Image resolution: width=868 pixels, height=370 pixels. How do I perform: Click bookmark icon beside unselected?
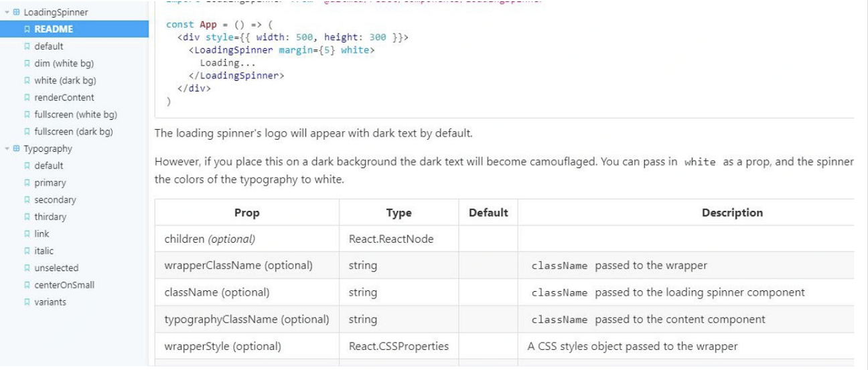(x=27, y=268)
